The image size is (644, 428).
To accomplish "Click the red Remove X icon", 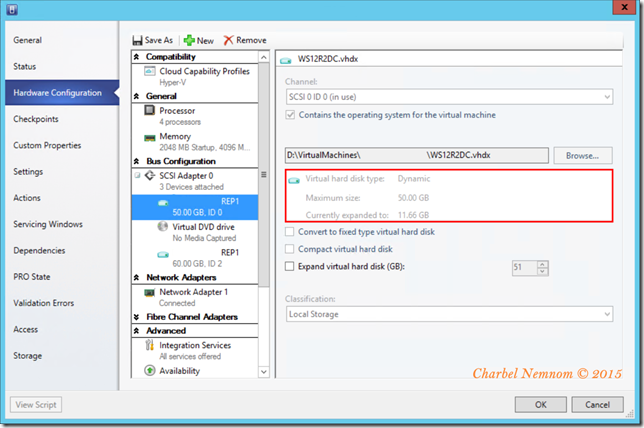I will pyautogui.click(x=228, y=40).
